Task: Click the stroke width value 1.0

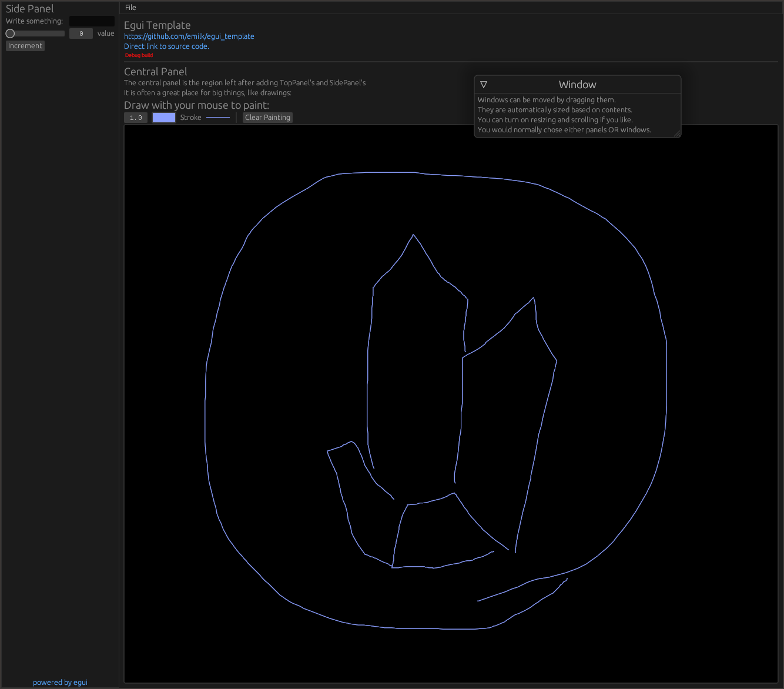Action: [136, 118]
